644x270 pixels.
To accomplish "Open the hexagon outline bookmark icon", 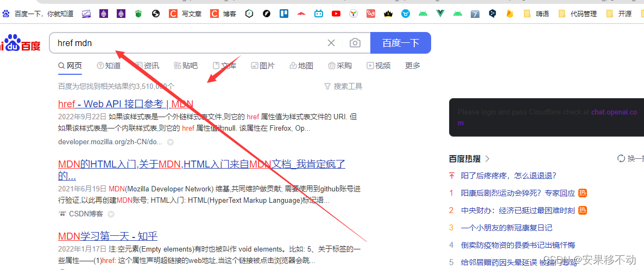I will point(249,14).
